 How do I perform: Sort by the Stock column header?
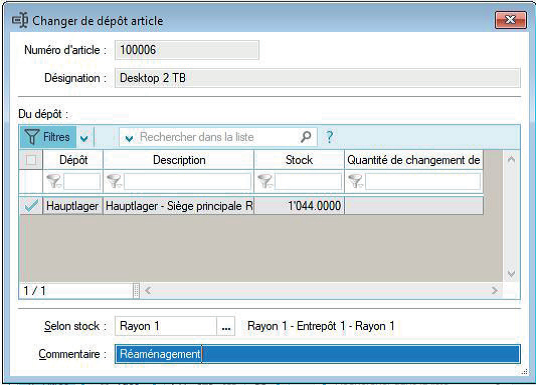(x=299, y=160)
